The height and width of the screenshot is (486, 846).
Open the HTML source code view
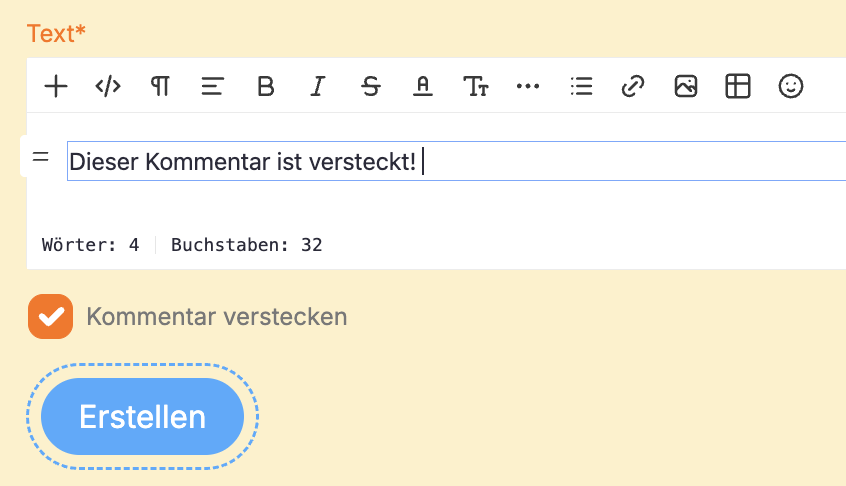108,87
